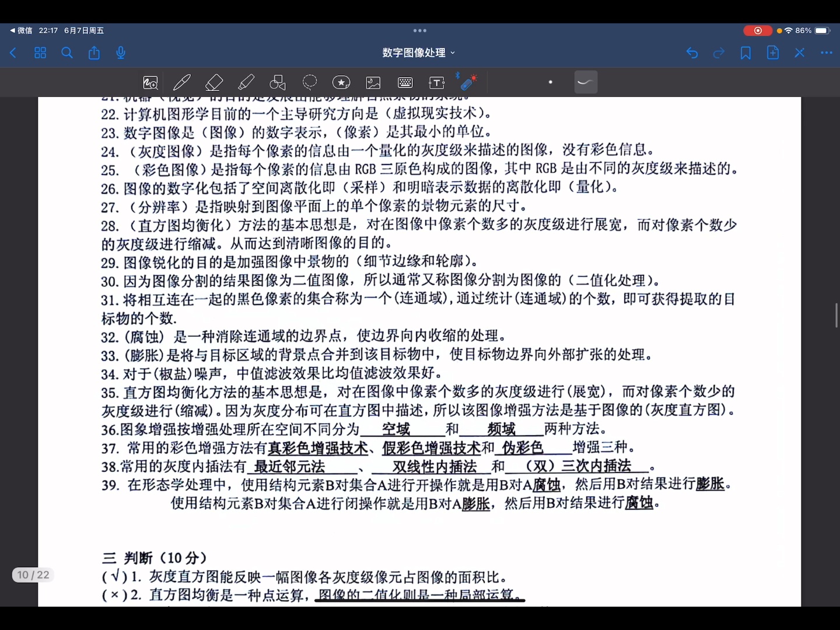The width and height of the screenshot is (840, 630).
Task: Select the Highlighter tool
Action: [x=246, y=82]
